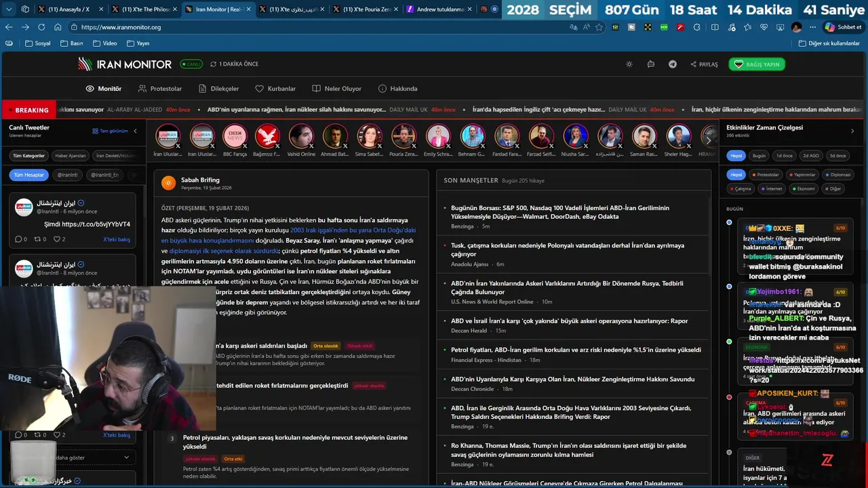This screenshot has width=868, height=488.
Task: Open the Kurbanlar tab
Action: coord(275,89)
